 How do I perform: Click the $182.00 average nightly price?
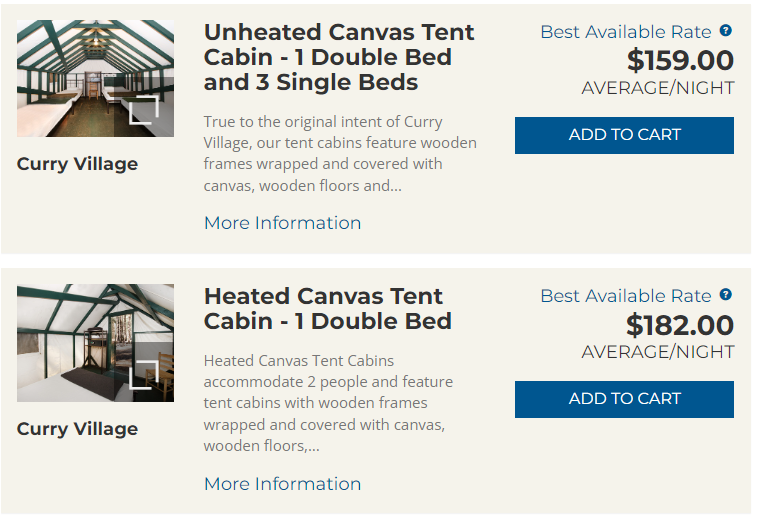(x=680, y=325)
